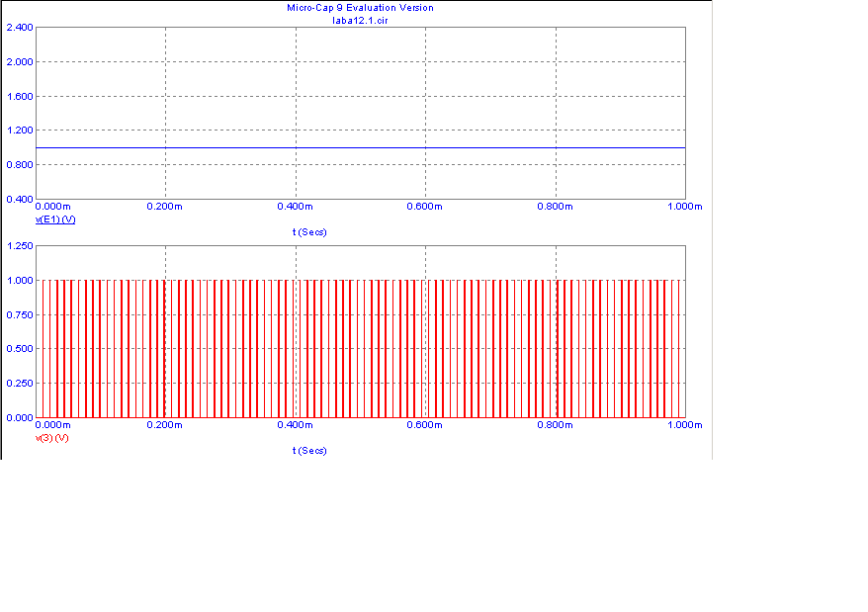Click the 2.000 label on upper plot axis
Screen dimensions: 868x612
tap(20, 61)
